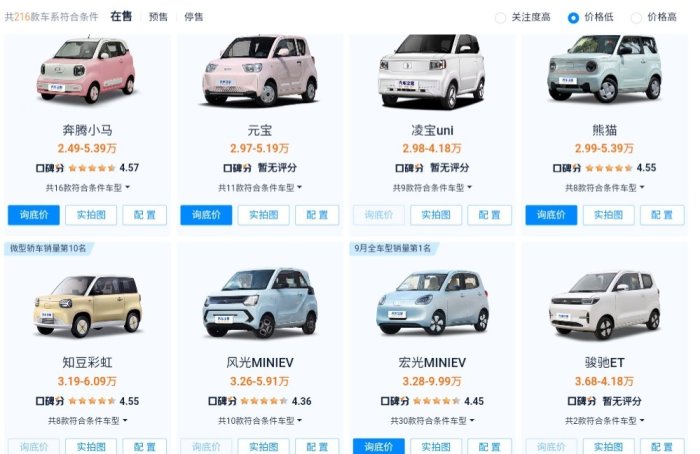Viewport: 700px width, 454px height.
Task: Switch to the 停售 tab
Action: click(194, 17)
